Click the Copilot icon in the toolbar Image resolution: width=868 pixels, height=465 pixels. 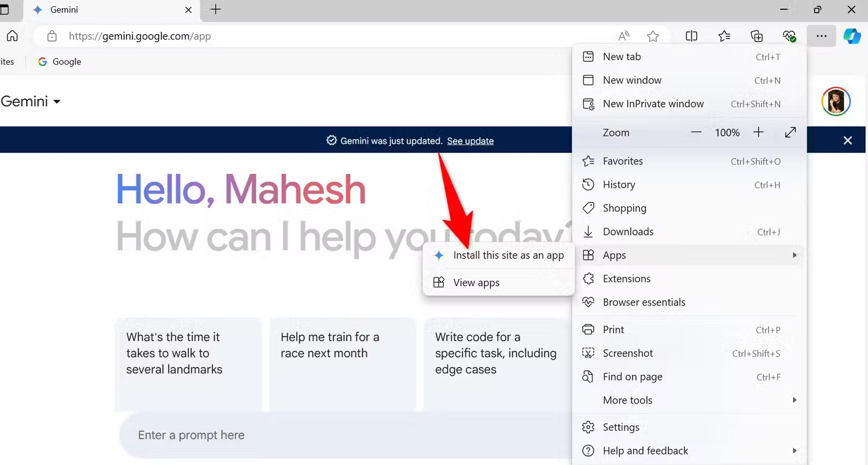pos(852,36)
